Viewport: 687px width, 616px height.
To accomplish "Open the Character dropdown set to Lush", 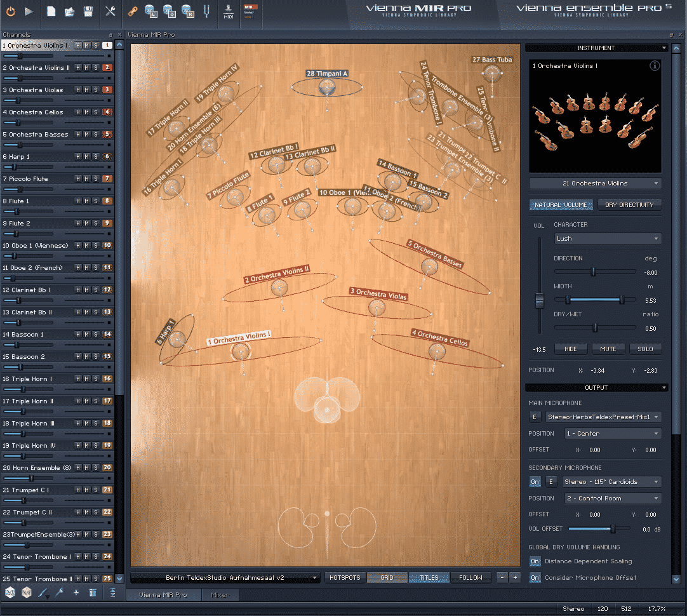I will click(608, 239).
